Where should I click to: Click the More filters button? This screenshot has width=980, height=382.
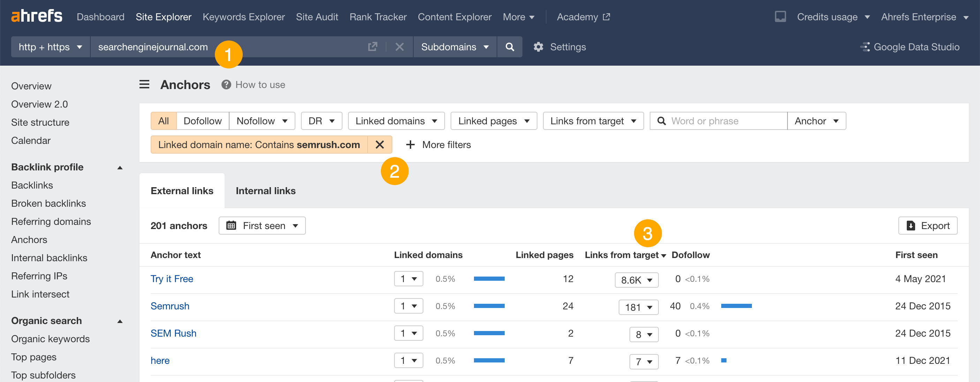[439, 145]
